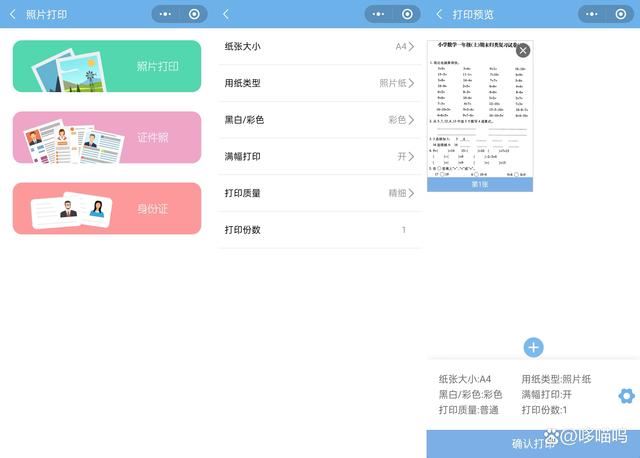Tap the back arrow beside 照片打印 title
Image resolution: width=640 pixels, height=458 pixels.
tap(13, 14)
